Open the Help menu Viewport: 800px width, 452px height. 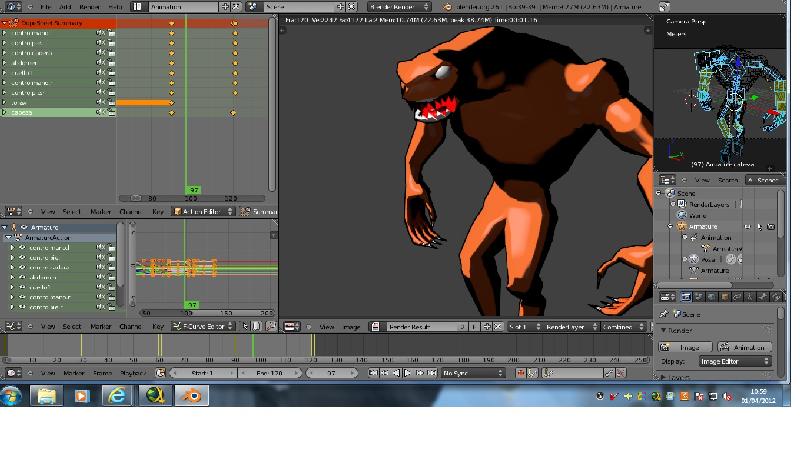pos(115,7)
